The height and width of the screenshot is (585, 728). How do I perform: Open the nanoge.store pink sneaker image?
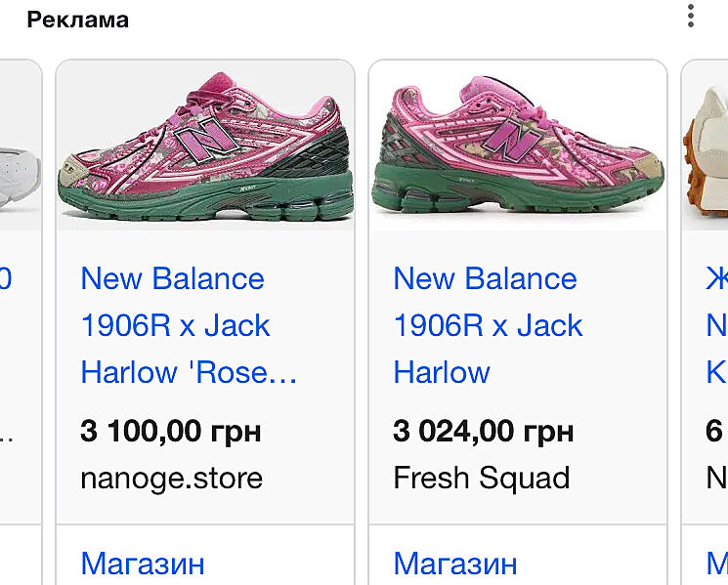(x=205, y=146)
